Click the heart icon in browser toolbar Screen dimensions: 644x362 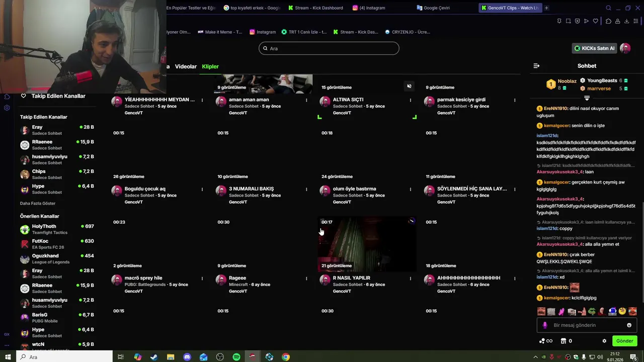595,21
